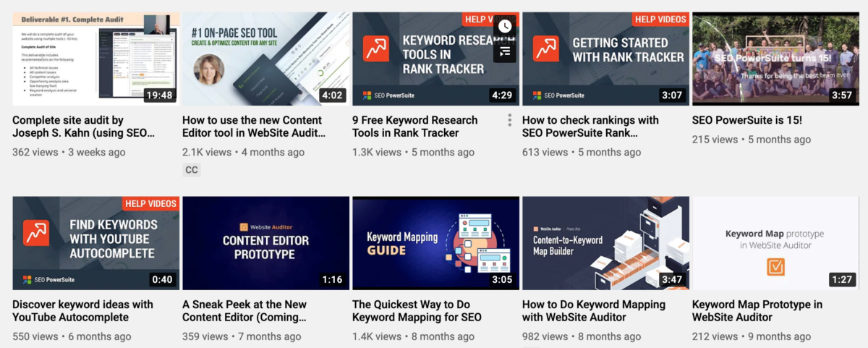Open the three-dot menu beside 9 Free Keyword Research Tools
This screenshot has height=348, width=868.
pyautogui.click(x=510, y=120)
